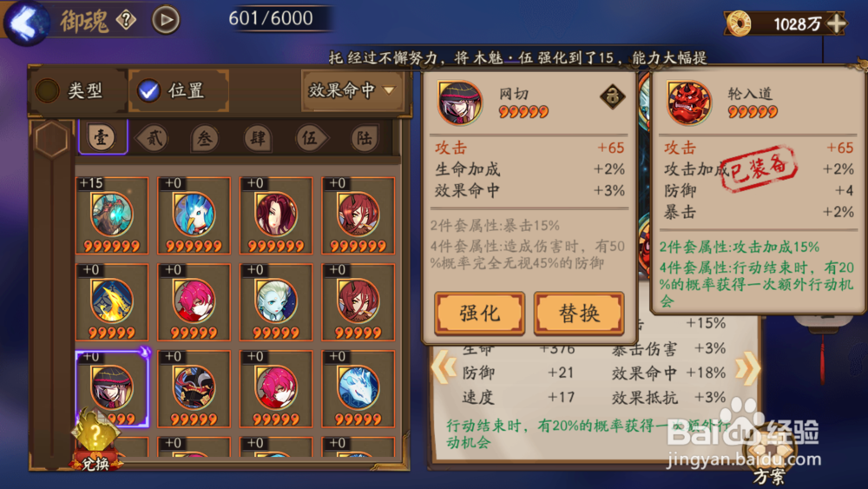868x489 pixels.
Task: Select the 类型 radio option
Action: click(72, 90)
